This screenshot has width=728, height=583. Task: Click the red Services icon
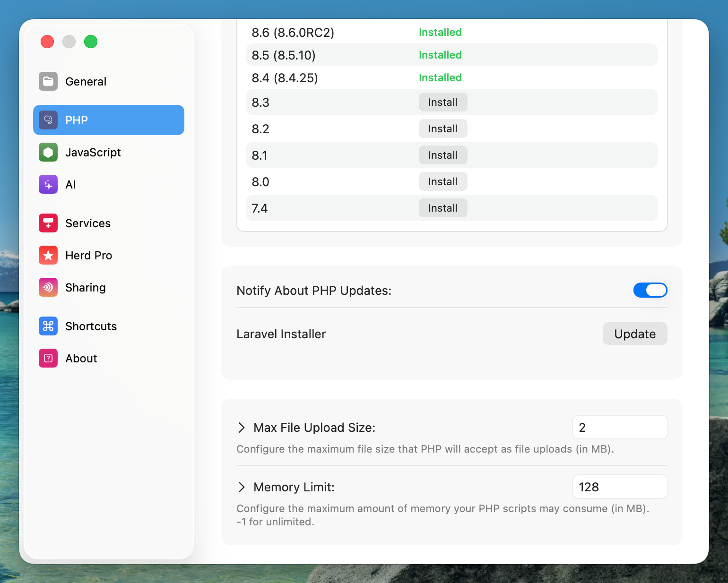tap(48, 223)
